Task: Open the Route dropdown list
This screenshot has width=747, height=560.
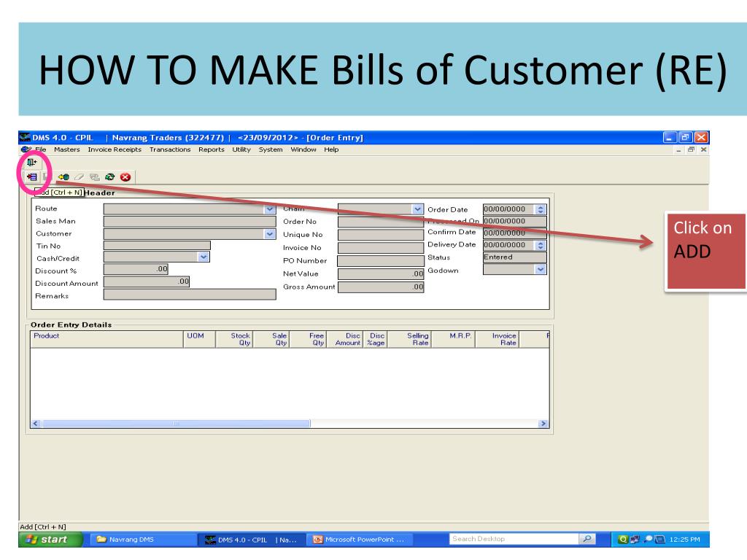Action: pos(270,209)
